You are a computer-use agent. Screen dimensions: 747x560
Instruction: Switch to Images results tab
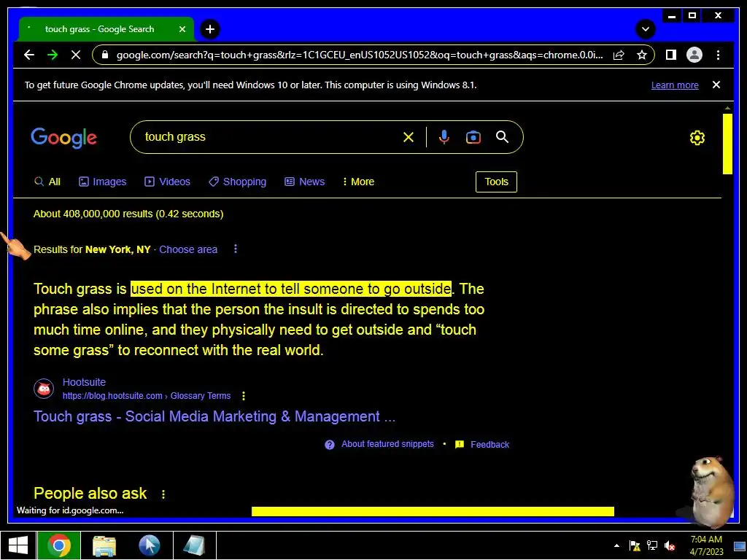click(102, 182)
